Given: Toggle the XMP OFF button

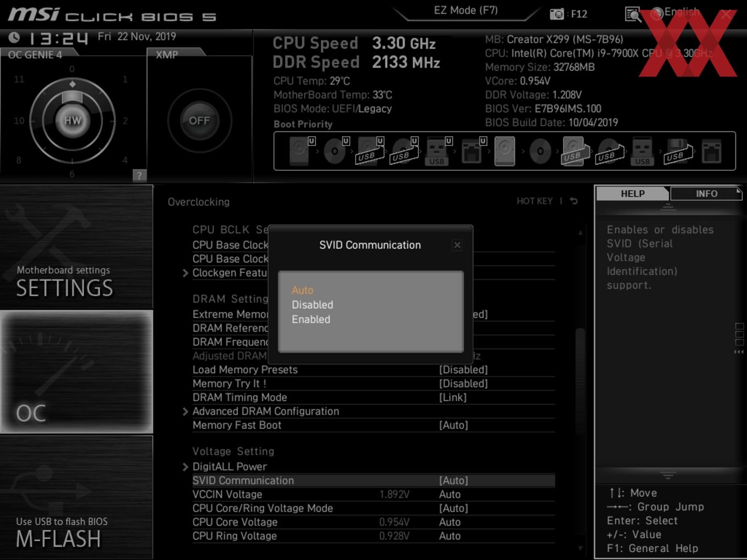Looking at the screenshot, I should 199,121.
